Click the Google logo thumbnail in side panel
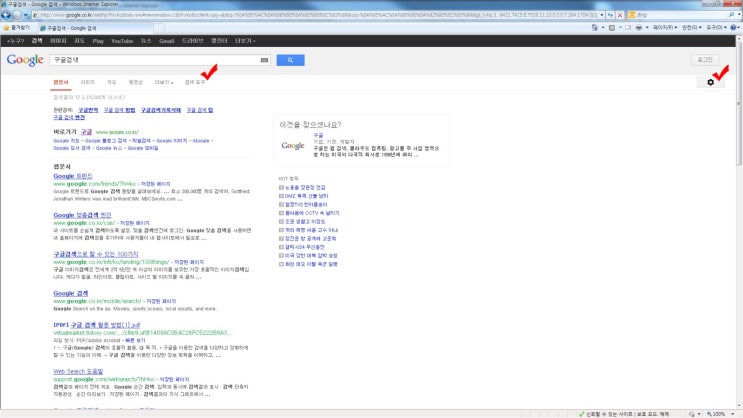The image size is (743, 418). tap(293, 145)
